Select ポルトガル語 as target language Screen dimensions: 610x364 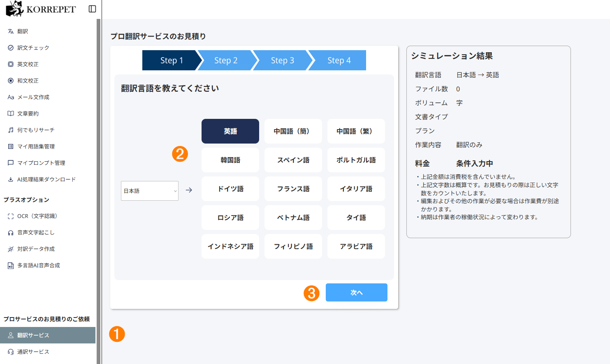[356, 160]
